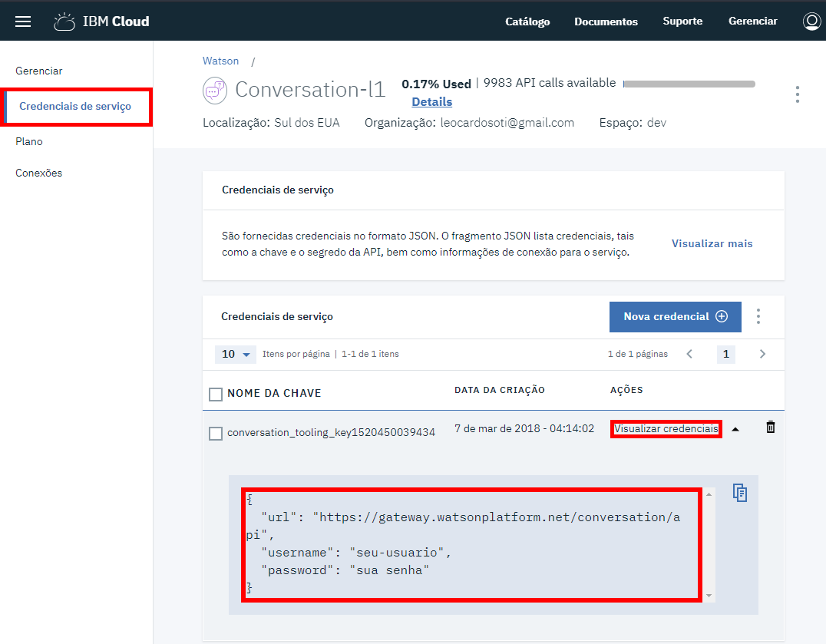Click the Conversation service chat icon

[x=215, y=90]
